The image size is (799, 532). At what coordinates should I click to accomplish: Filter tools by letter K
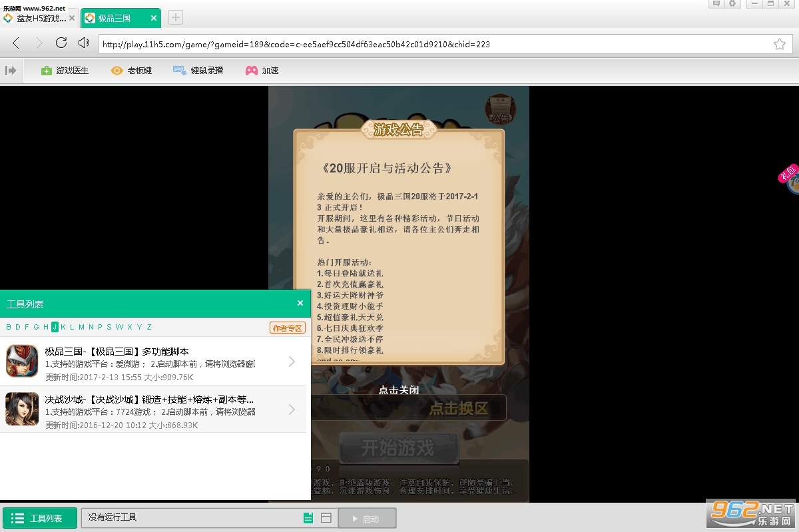63,327
